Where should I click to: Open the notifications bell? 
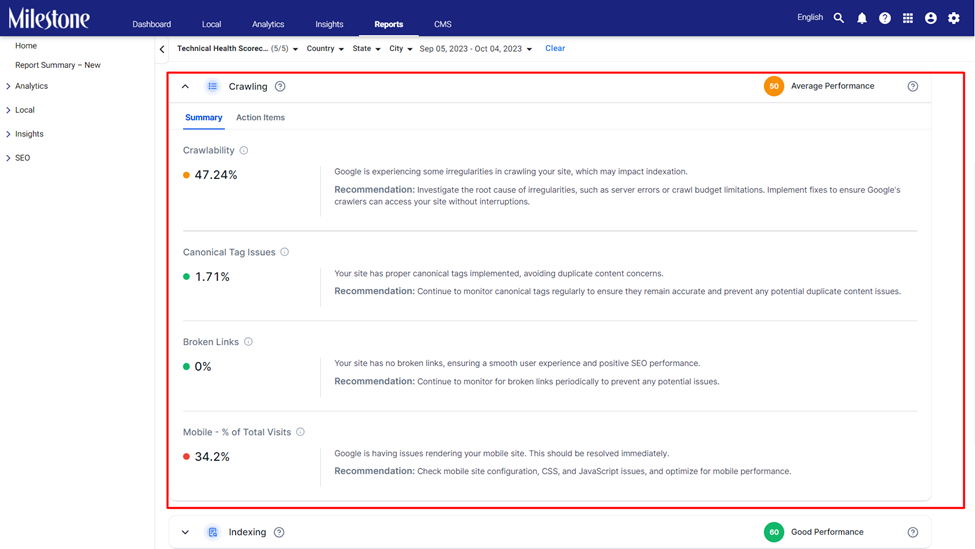(x=862, y=18)
